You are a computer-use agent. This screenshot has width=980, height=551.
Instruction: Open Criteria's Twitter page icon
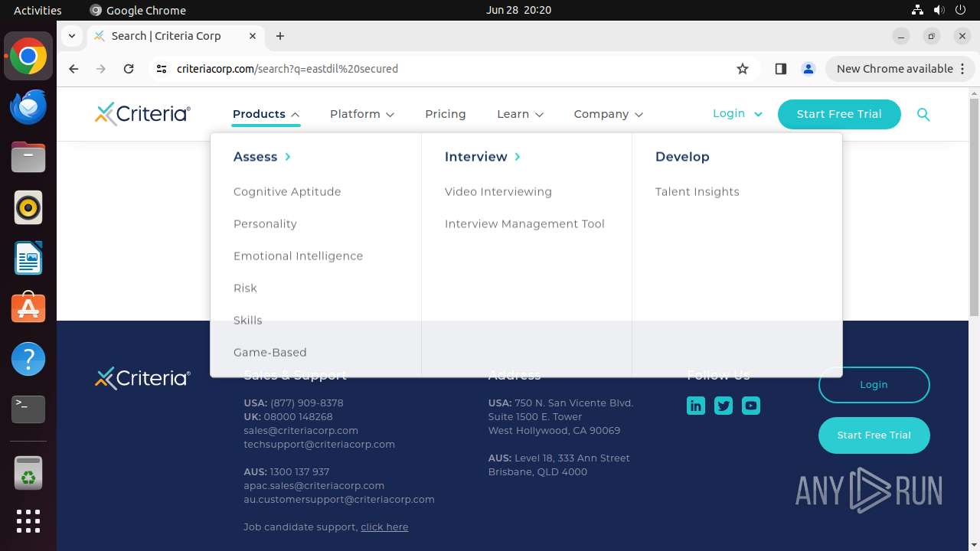pos(724,406)
